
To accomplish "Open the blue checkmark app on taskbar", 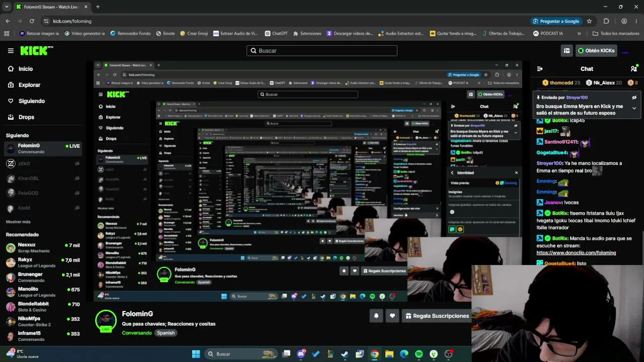I will [316, 354].
